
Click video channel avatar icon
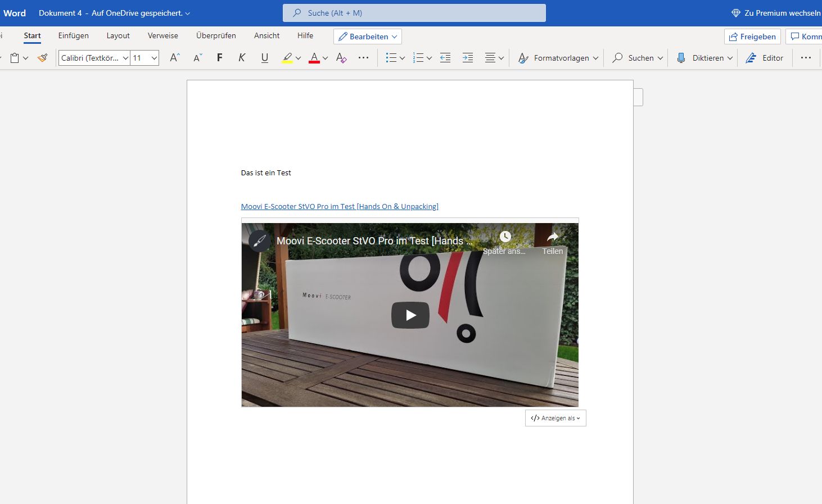(x=259, y=240)
